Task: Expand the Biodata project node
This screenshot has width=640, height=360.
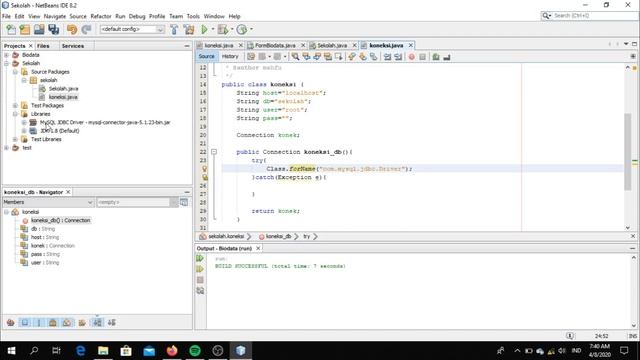Action: 6,55
